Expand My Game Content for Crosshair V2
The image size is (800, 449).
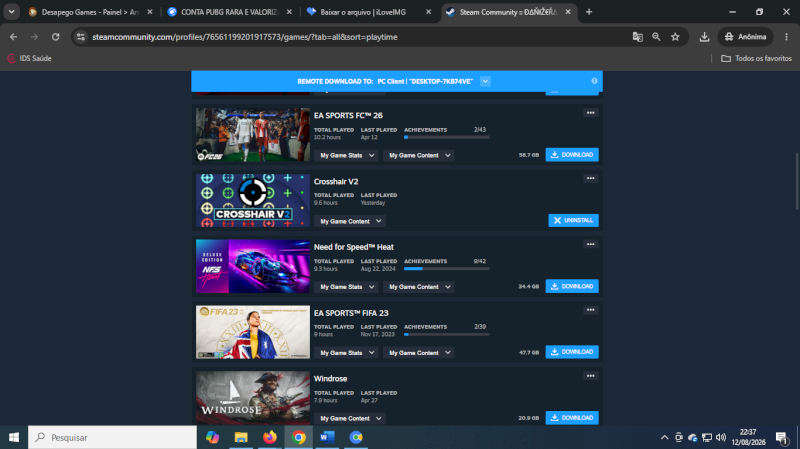[349, 221]
